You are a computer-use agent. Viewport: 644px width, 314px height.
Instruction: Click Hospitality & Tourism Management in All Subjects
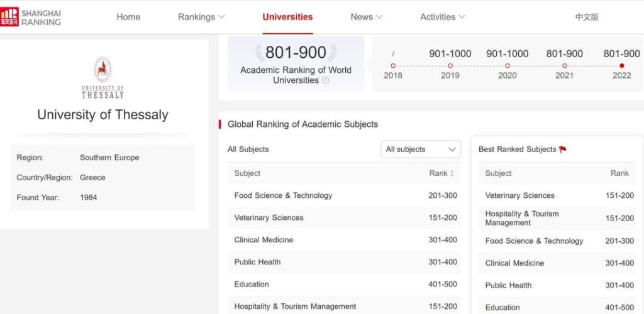pos(295,306)
